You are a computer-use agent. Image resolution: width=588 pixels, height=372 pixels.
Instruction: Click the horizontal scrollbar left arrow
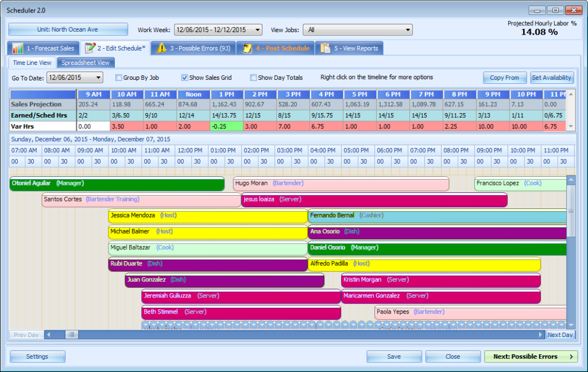48,335
